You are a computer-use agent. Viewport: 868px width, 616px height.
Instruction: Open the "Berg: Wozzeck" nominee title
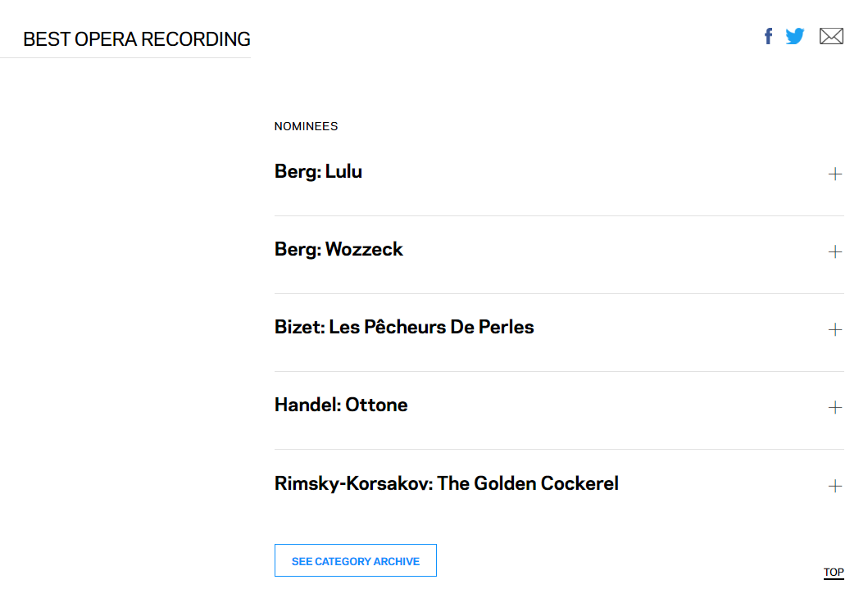tap(339, 250)
